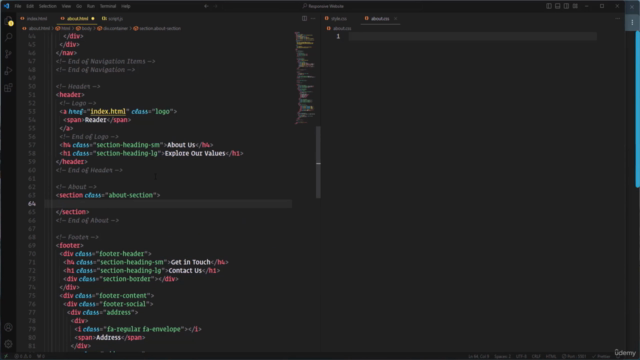Open more actions for right editor group
Image resolution: width=640 pixels, height=360 pixels.
[618, 18]
